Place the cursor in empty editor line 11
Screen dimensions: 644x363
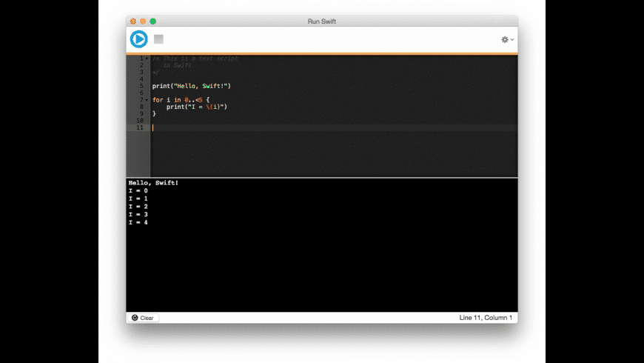334,128
